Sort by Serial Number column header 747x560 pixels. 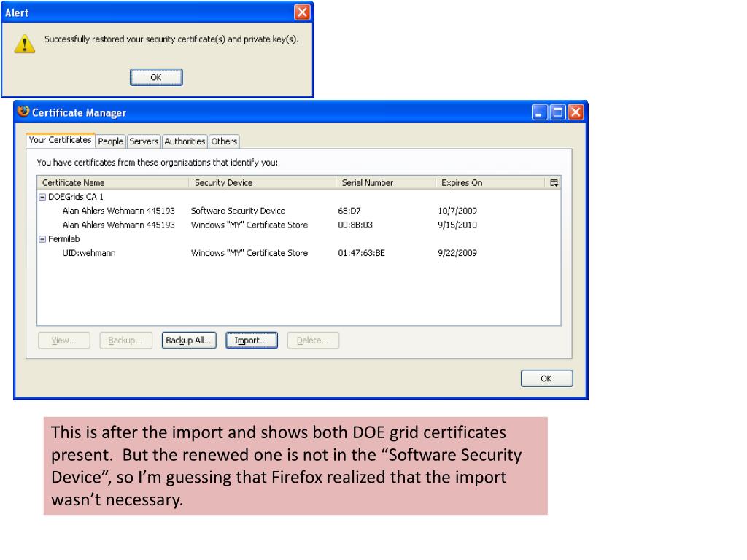(386, 183)
